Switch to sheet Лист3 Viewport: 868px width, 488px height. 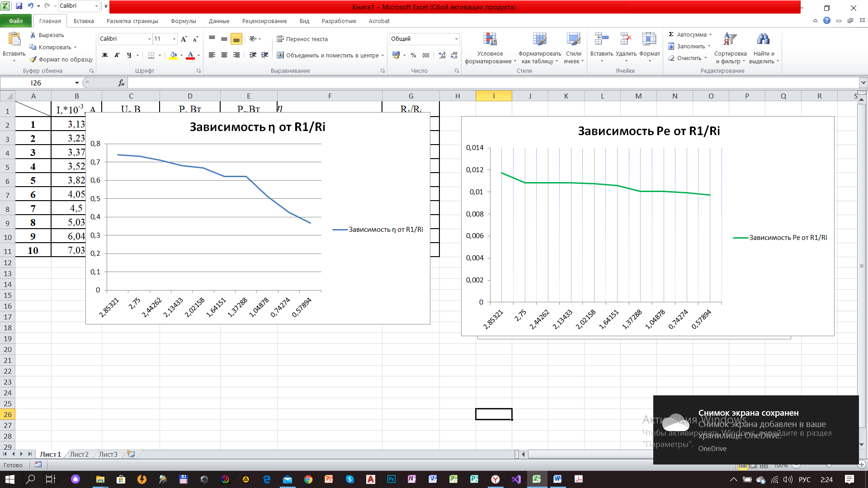pos(108,454)
